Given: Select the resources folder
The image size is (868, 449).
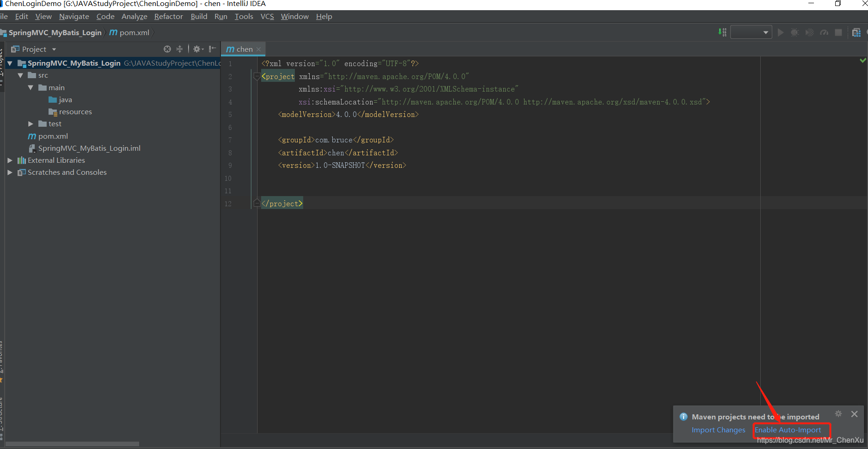Looking at the screenshot, I should pyautogui.click(x=70, y=112).
